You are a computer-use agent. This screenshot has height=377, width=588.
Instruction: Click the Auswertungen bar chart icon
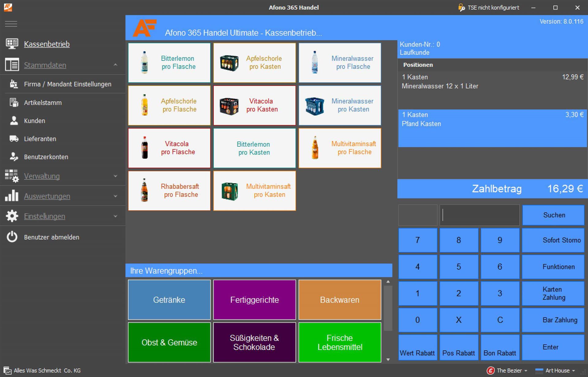(x=12, y=196)
